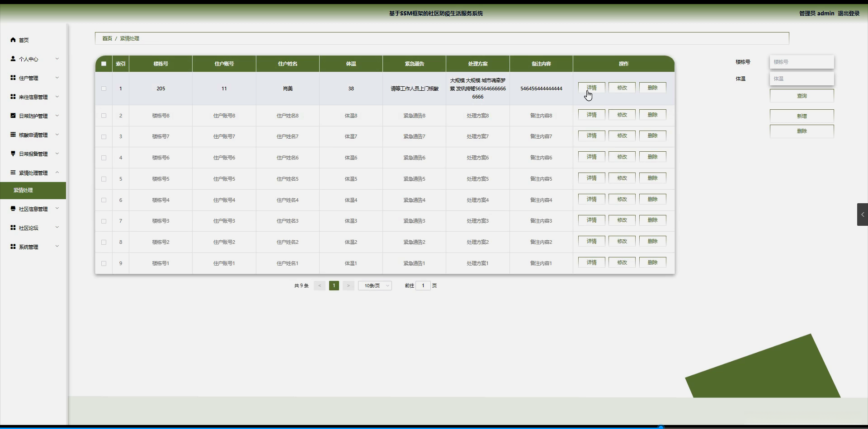This screenshot has height=429, width=868.
Task: Click 删除 for the 肖美 row
Action: (x=653, y=88)
